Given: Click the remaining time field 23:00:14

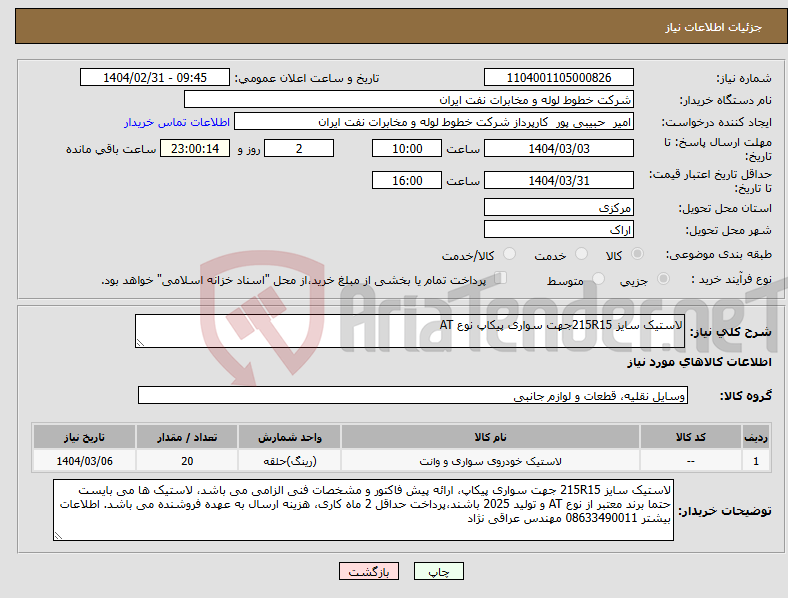Looking at the screenshot, I should [x=195, y=148].
